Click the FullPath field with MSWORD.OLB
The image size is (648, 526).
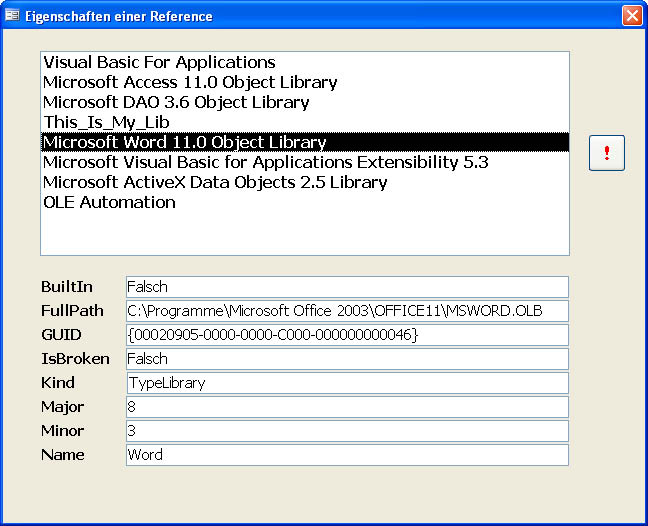click(347, 311)
